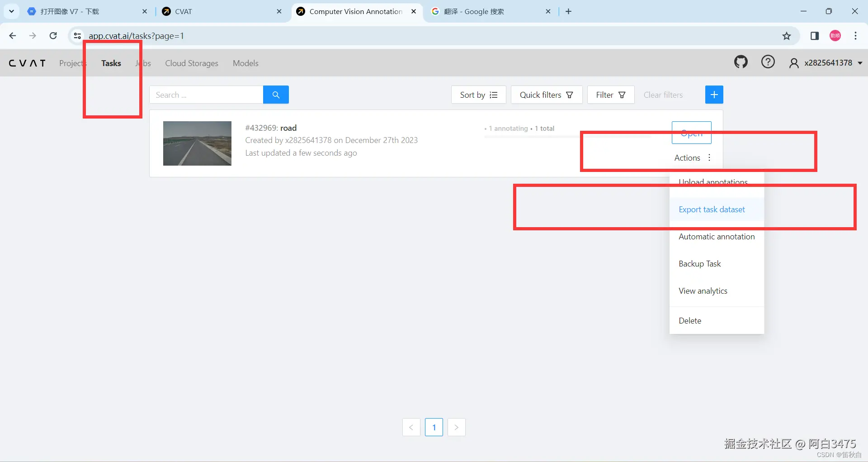View site information icon in address bar
The width and height of the screenshot is (868, 462).
[77, 36]
